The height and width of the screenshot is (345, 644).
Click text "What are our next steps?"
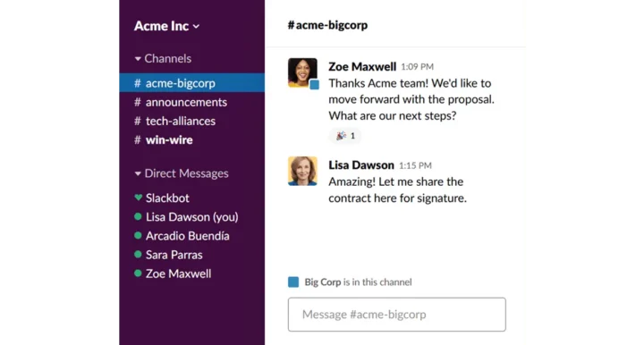tap(393, 115)
